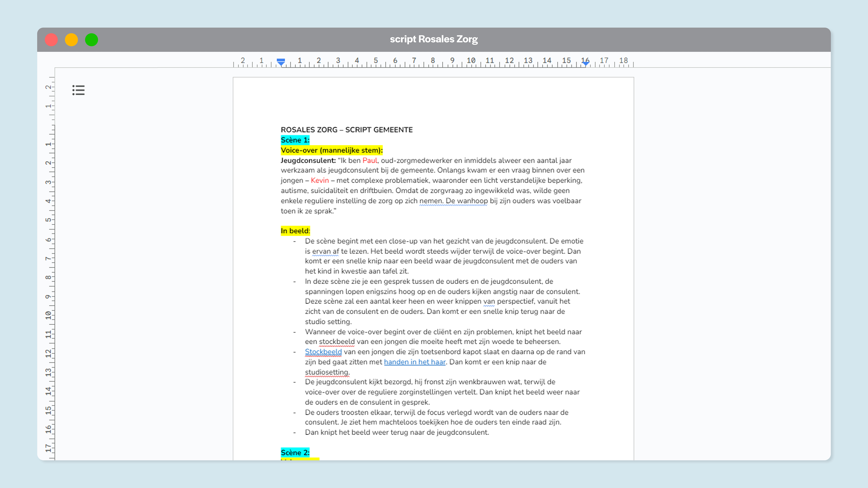Screen dimensions: 868x488
Task: Click the red close window button
Action: [51, 40]
